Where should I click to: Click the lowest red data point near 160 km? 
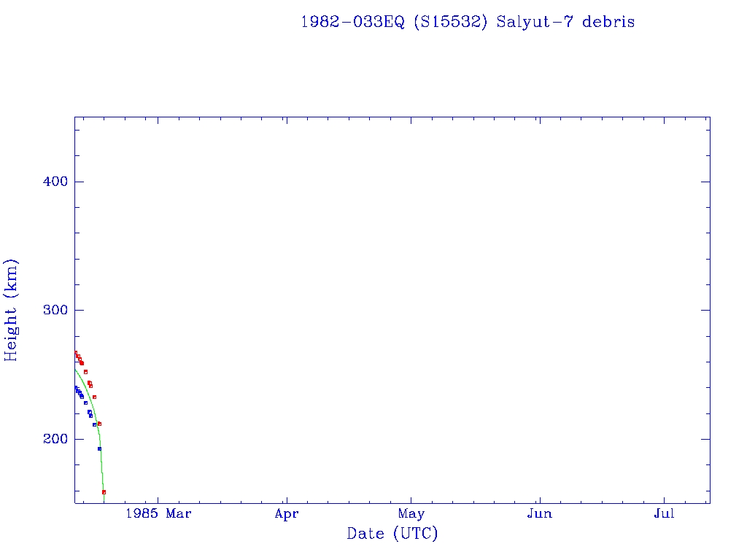pos(104,492)
